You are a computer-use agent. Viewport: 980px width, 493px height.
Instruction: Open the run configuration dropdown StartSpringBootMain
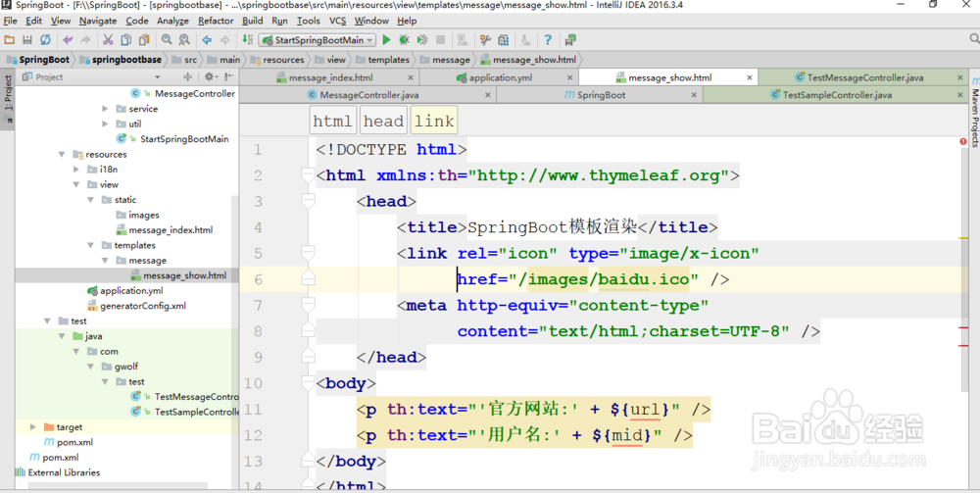[318, 40]
